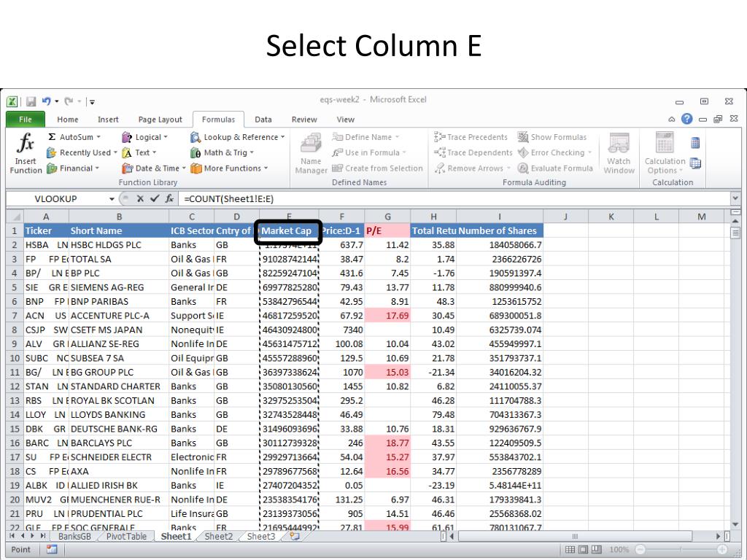Click Remove Arrows
747x560 pixels.
pos(472,168)
